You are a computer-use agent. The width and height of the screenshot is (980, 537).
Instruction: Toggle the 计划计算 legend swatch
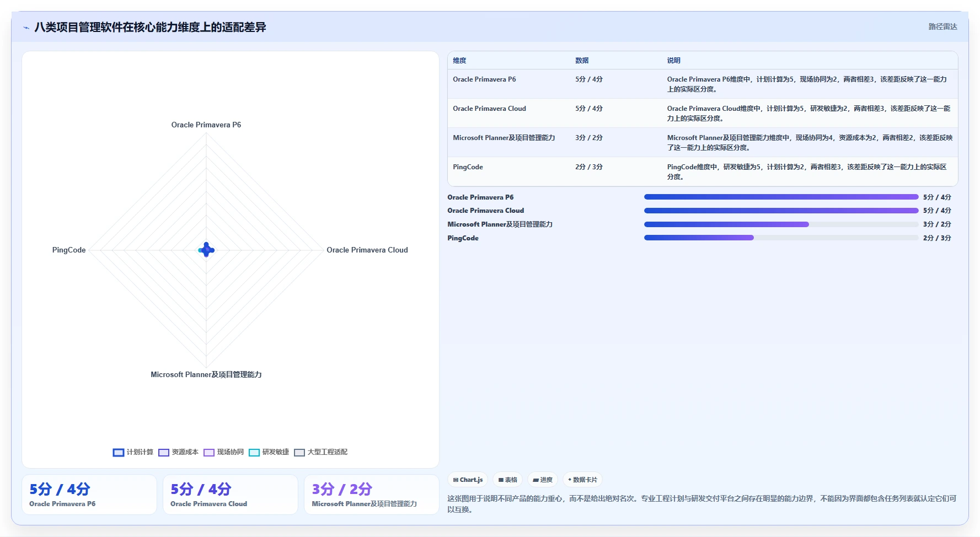pyautogui.click(x=119, y=453)
